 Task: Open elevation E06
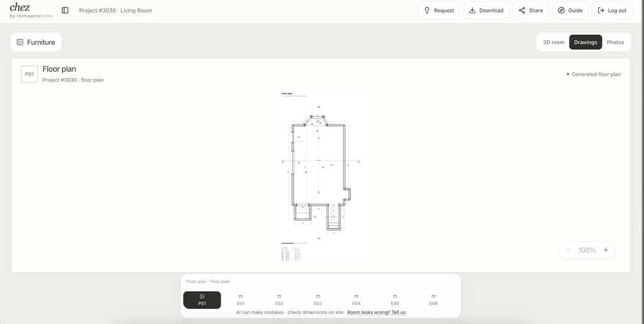tap(433, 300)
